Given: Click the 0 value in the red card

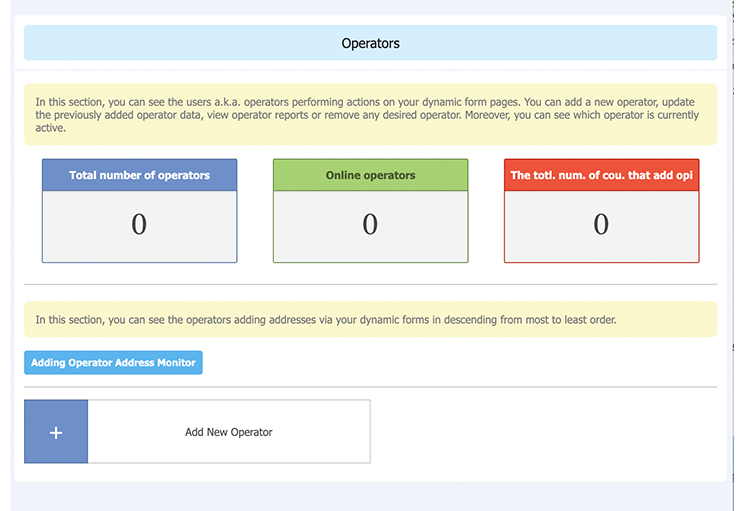Looking at the screenshot, I should coord(601,224).
